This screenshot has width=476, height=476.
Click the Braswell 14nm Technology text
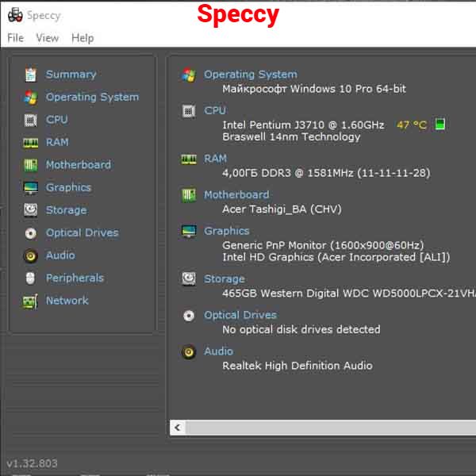[291, 137]
